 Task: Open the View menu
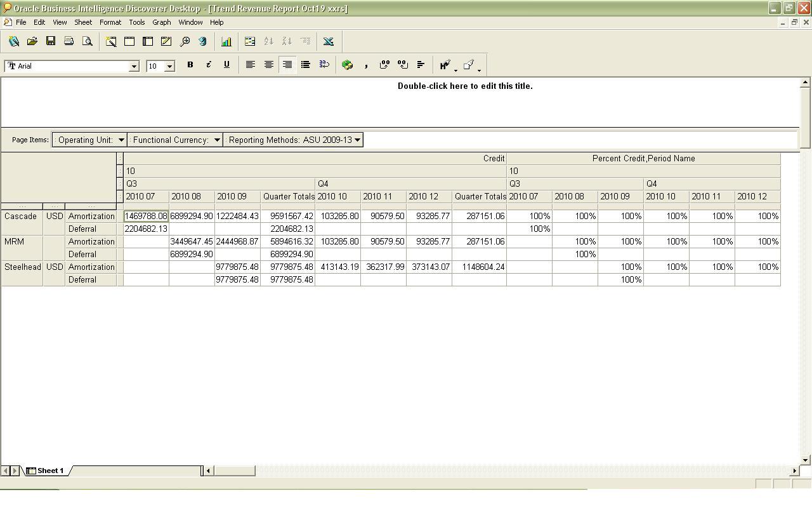(60, 22)
